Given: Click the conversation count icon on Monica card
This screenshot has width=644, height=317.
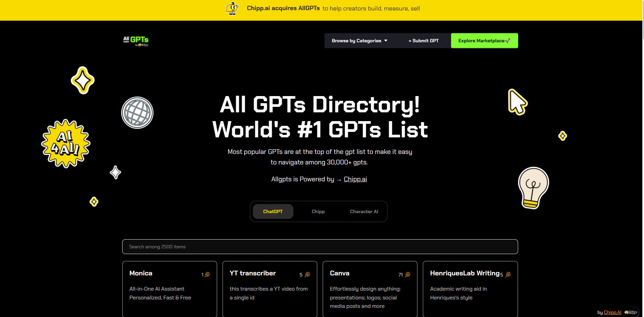Looking at the screenshot, I should (x=207, y=274).
